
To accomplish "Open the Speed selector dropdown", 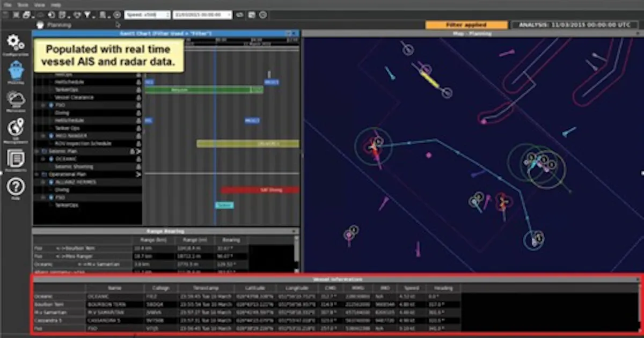I will 148,14.
